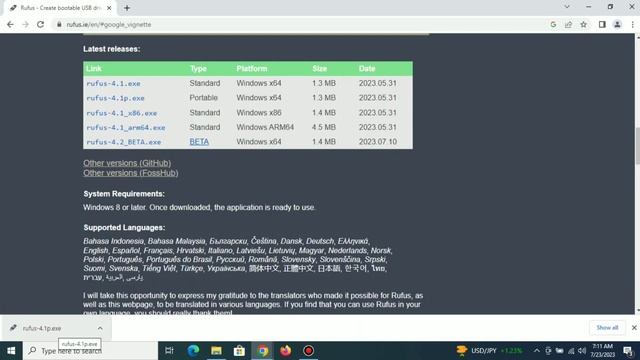The height and width of the screenshot is (360, 640).
Task: Open the screen recorder taskbar icon
Action: 309,351
